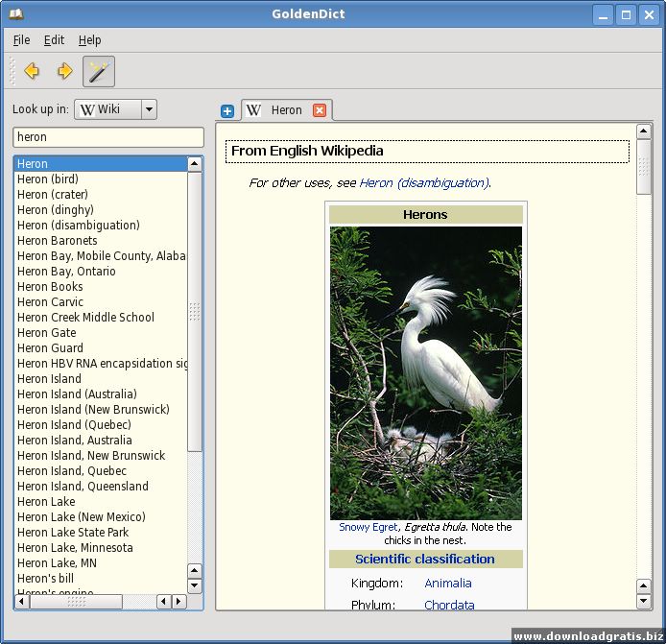
Task: Minimize the GoldenDict window
Action: coord(603,15)
